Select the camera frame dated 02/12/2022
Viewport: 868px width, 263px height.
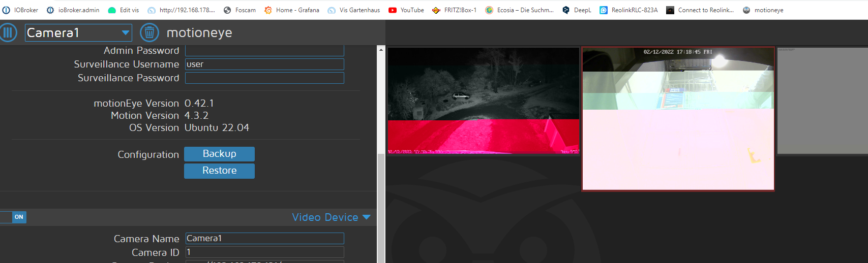678,119
